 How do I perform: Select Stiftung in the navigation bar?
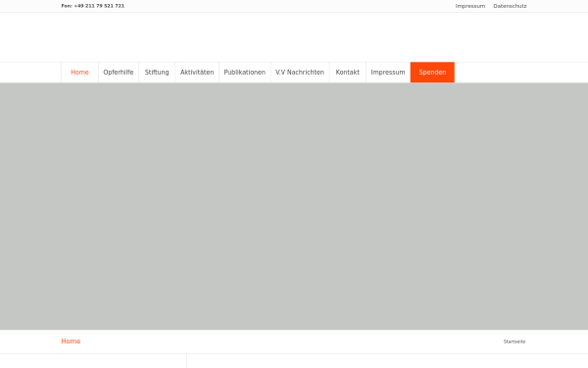157,72
